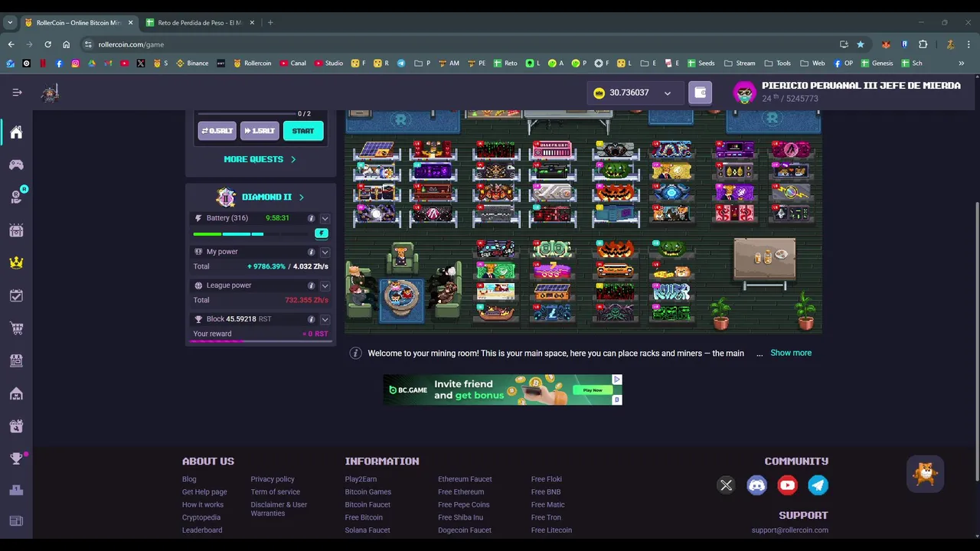Open the Binance bookmark
The image size is (980, 551).
(192, 64)
